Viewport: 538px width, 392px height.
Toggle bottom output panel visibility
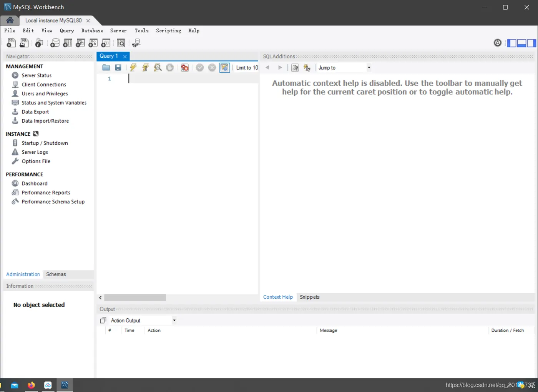coord(521,43)
